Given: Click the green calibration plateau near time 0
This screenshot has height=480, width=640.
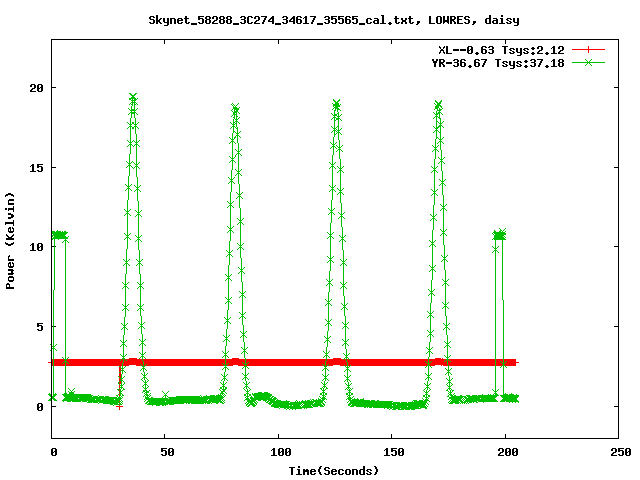Looking at the screenshot, I should click(x=60, y=235).
